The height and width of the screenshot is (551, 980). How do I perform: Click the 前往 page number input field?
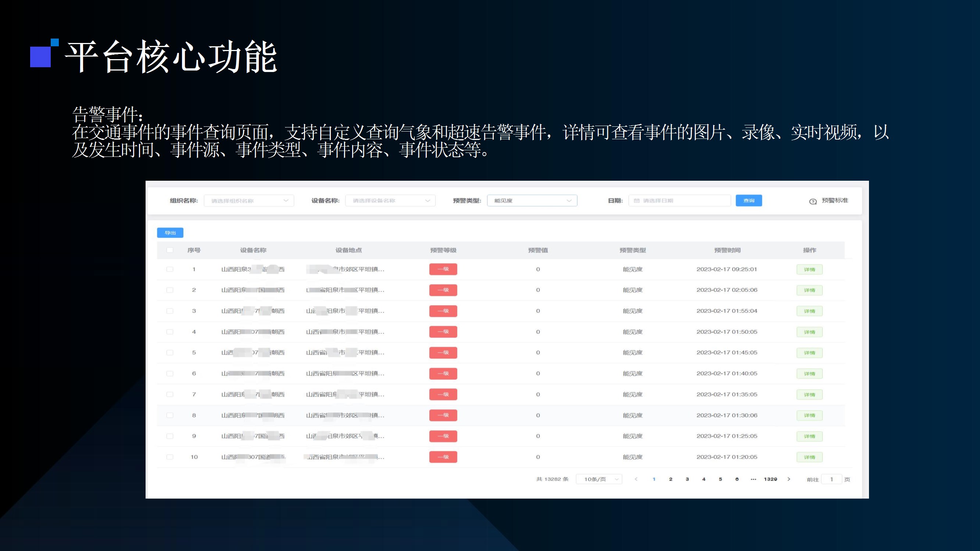pos(831,479)
